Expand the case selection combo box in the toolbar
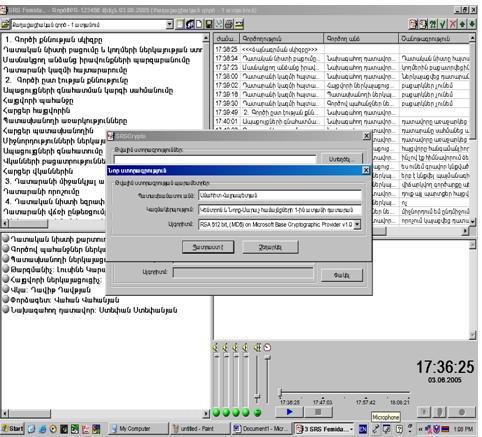Viewport: 482px width, 437px height. click(170, 24)
